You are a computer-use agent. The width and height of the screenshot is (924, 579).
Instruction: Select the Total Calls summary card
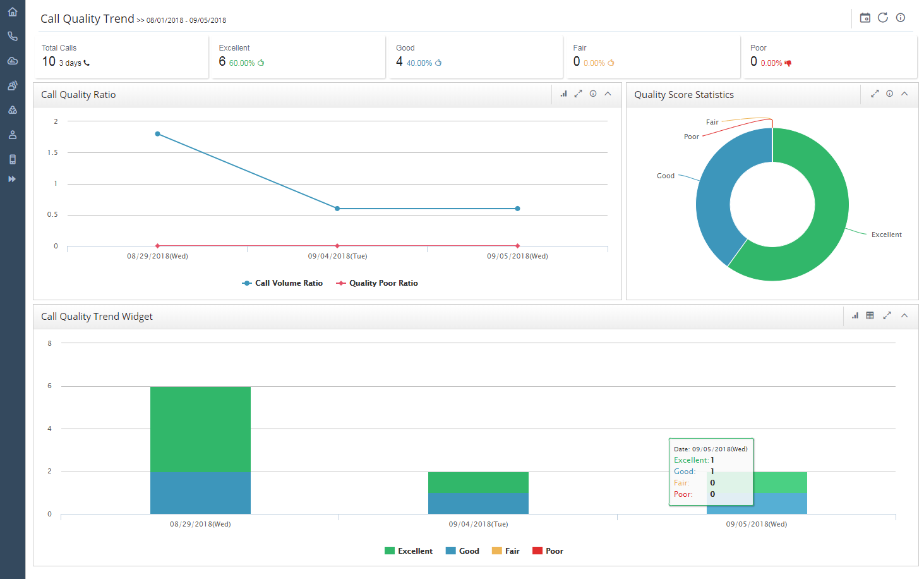coord(121,56)
